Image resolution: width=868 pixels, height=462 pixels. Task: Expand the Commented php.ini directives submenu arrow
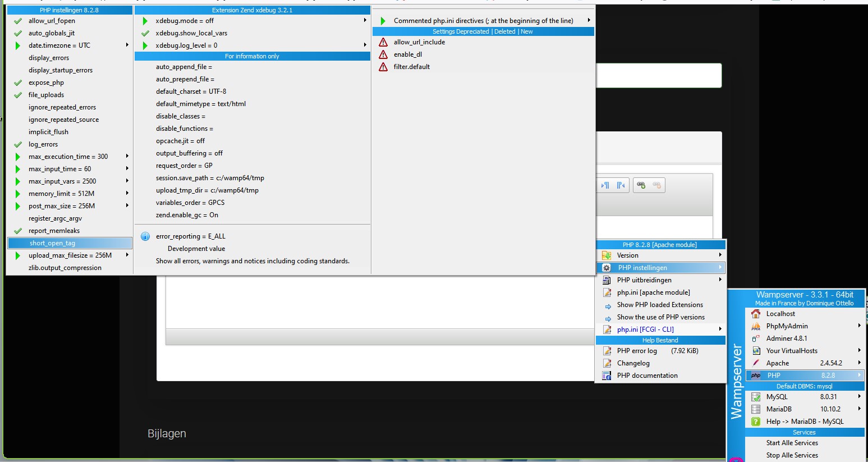(x=589, y=21)
